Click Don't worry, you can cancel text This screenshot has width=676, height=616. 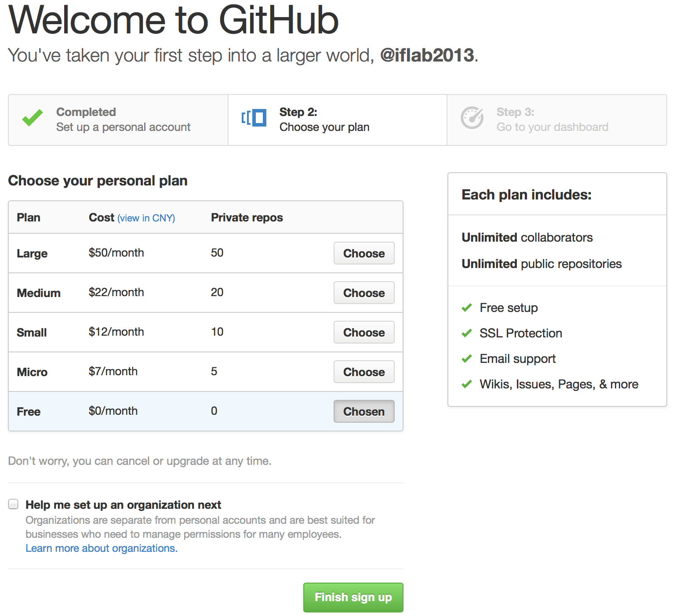tap(140, 461)
